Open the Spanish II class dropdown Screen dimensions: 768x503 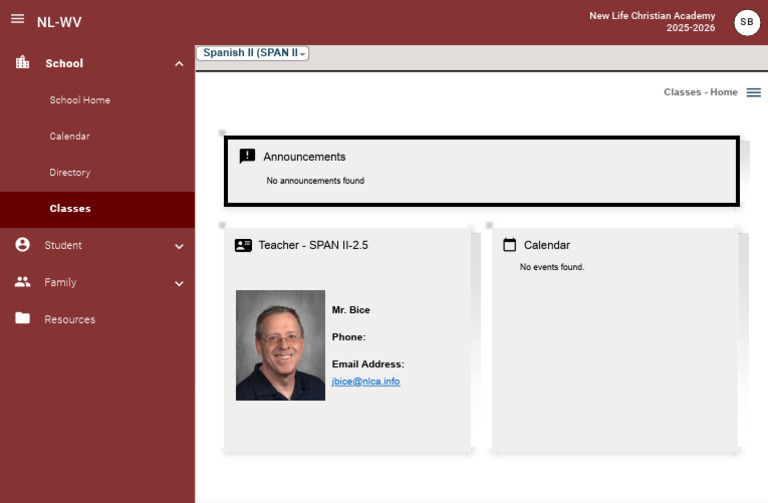point(253,53)
